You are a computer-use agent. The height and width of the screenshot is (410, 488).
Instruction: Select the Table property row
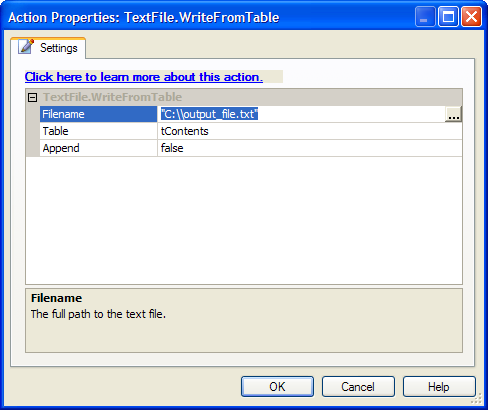251,131
